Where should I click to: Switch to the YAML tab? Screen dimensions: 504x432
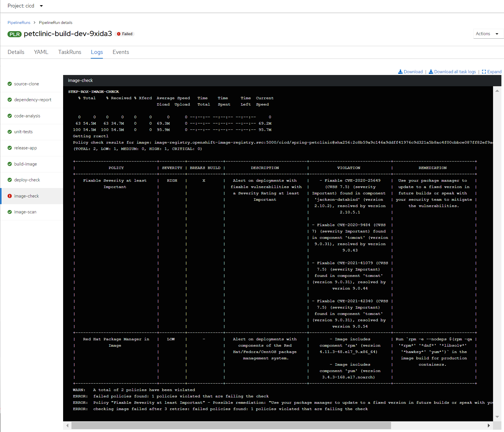coord(41,52)
